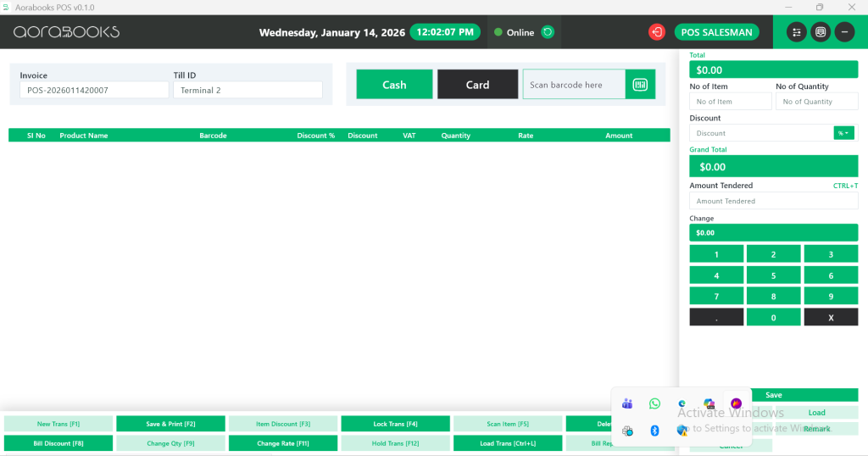The image size is (868, 456).
Task: Click the barcode scanner icon button
Action: [639, 85]
